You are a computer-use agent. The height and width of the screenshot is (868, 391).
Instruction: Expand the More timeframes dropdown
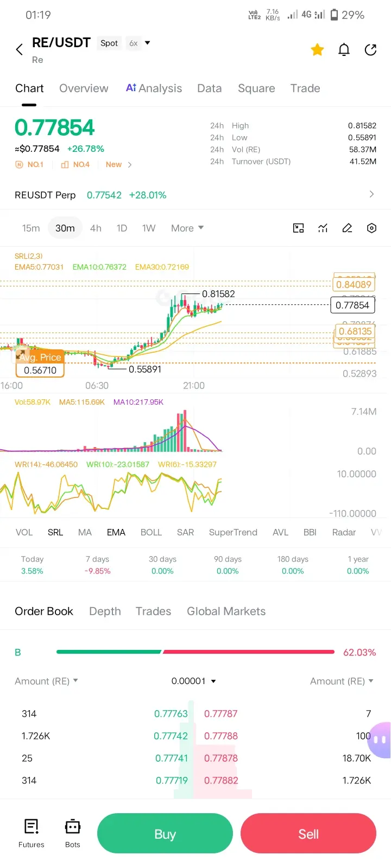[x=187, y=228]
